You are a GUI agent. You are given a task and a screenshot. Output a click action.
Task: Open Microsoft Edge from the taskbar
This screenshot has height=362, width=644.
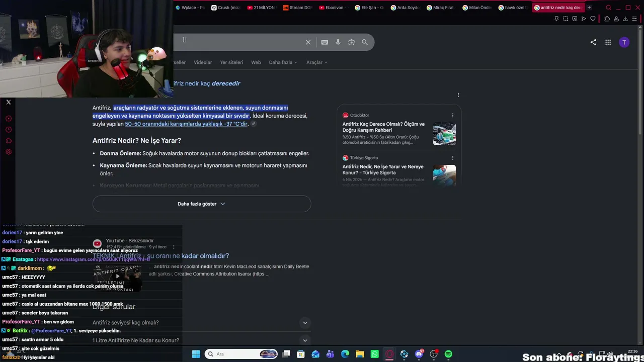click(x=345, y=354)
